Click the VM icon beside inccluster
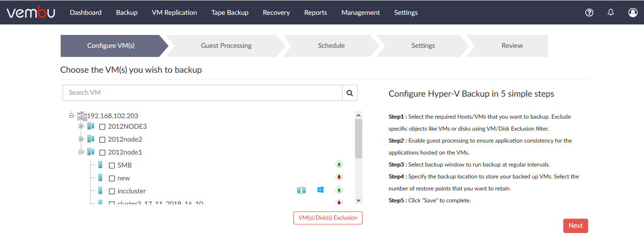The image size is (644, 245). pos(100,190)
